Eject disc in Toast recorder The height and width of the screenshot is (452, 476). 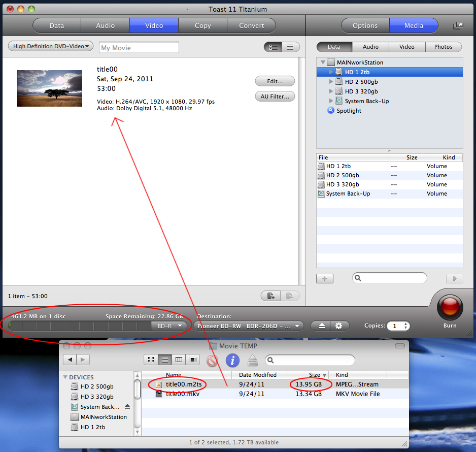pos(322,326)
